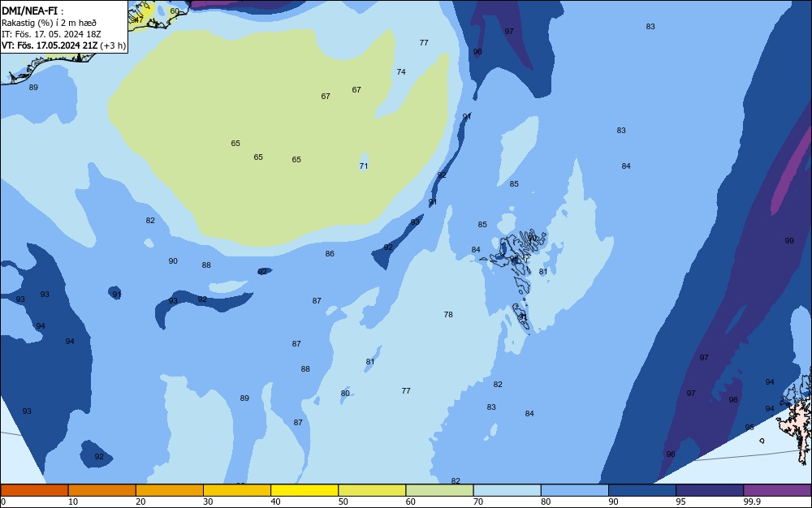This screenshot has height=508, width=812.
Task: Click the humidity value 74 on the map
Action: click(x=401, y=72)
